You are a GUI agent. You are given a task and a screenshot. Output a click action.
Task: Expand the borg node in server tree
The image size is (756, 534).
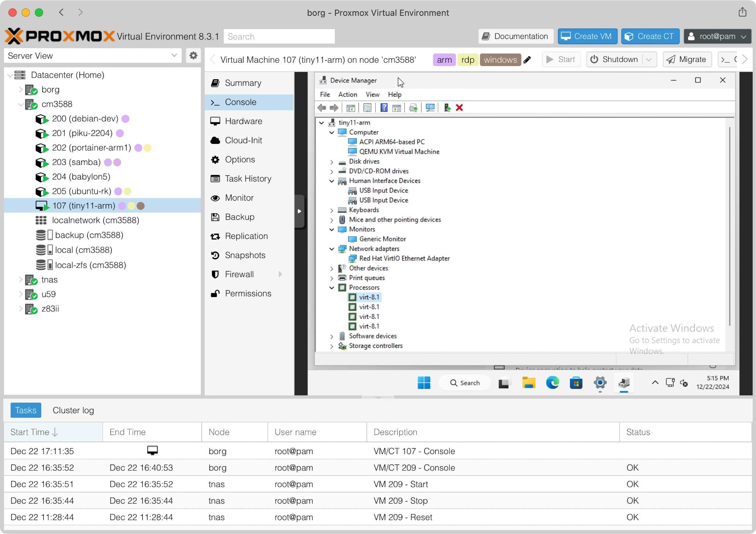[x=21, y=90]
